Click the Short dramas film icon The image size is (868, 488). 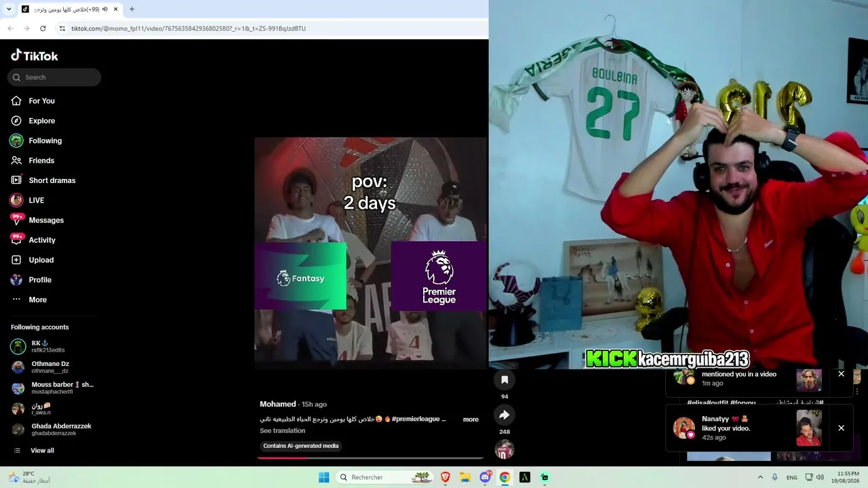[x=16, y=180]
